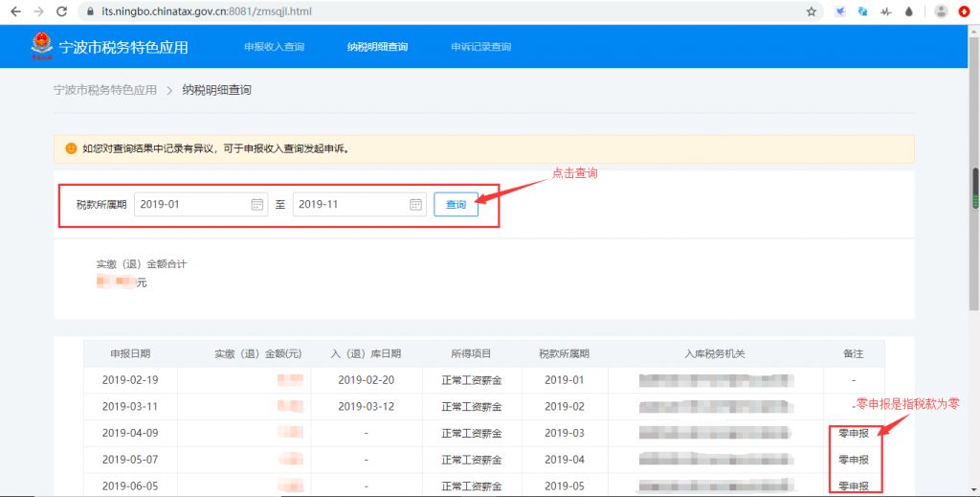Open the waveform extension icon
Screen dimensions: 980x497
[885, 11]
